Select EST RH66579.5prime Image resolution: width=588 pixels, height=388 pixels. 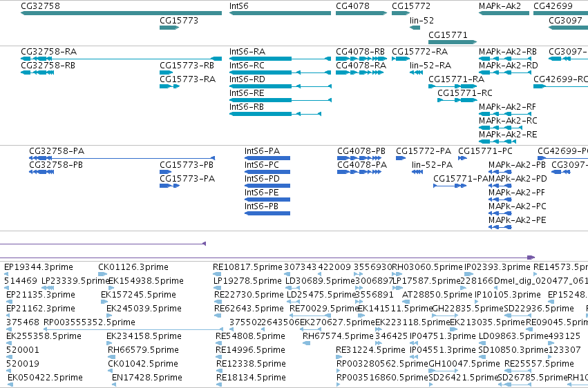(x=111, y=358)
